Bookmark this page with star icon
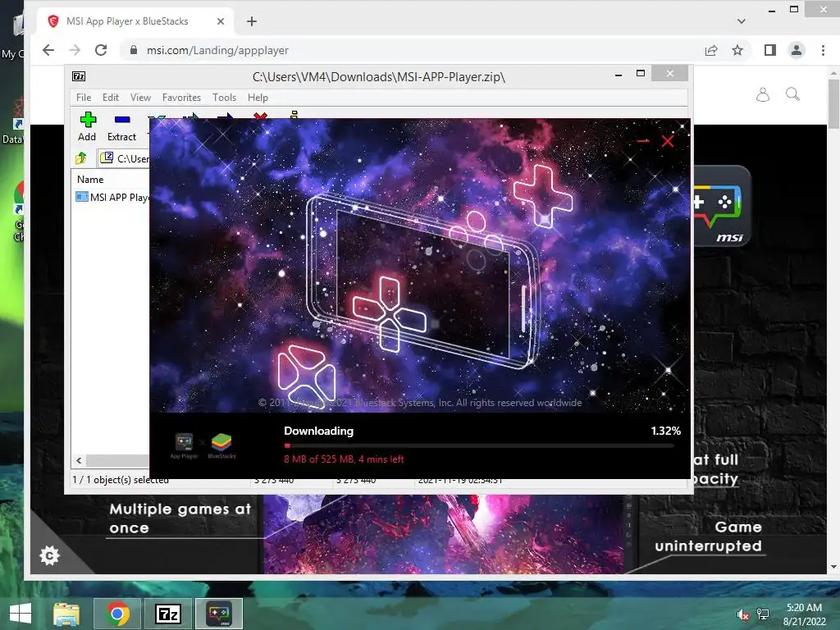This screenshot has width=840, height=630. pyautogui.click(x=737, y=50)
